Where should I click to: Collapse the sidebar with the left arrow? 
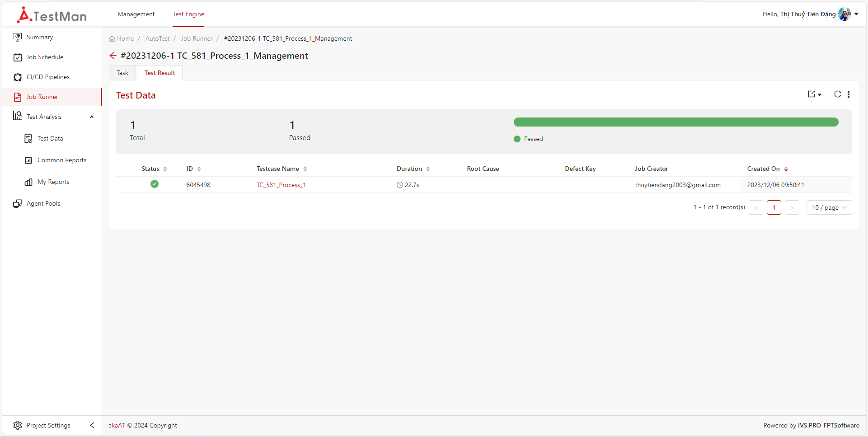(x=92, y=425)
